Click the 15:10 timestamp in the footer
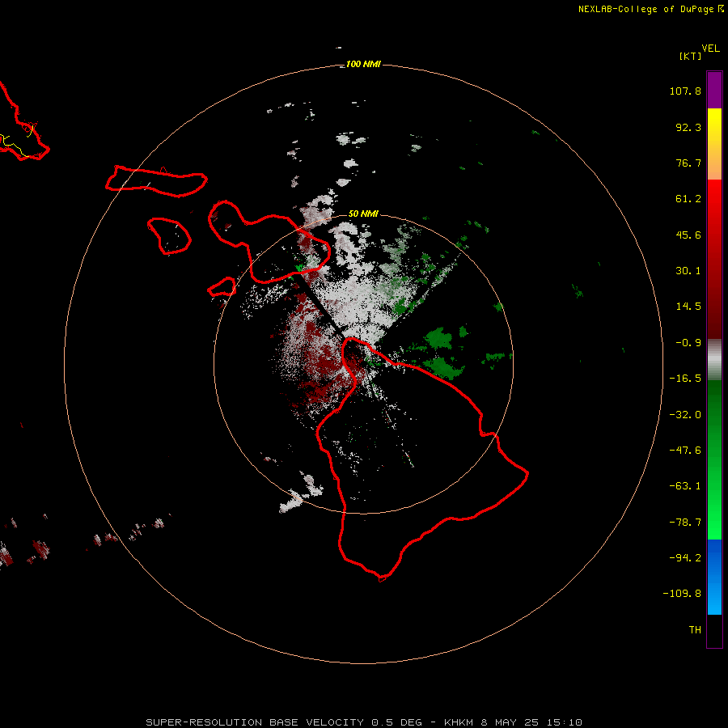The image size is (728, 728). (x=564, y=722)
